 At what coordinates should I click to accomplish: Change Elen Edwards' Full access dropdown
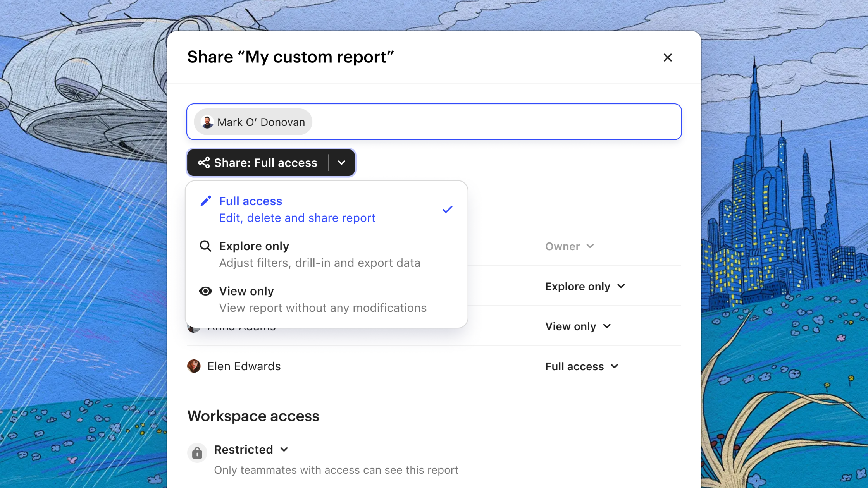(581, 366)
